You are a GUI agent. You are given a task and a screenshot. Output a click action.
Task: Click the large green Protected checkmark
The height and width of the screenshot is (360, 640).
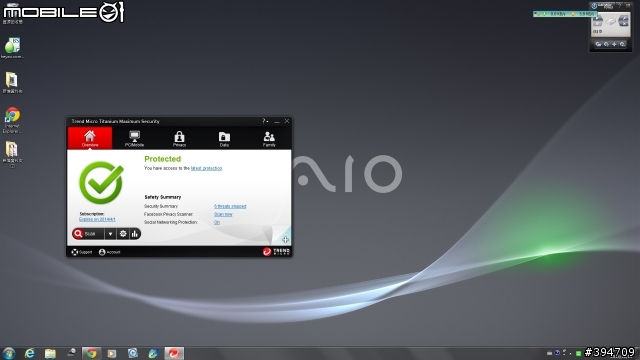(x=101, y=182)
